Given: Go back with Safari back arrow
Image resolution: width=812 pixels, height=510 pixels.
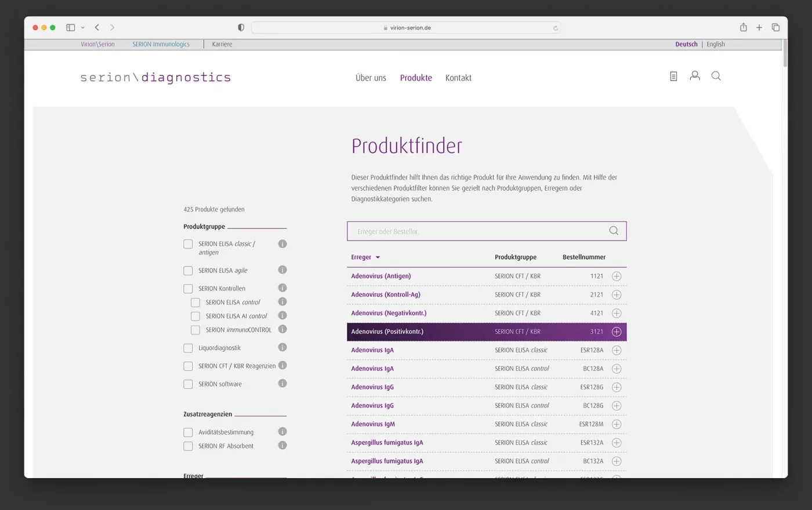Looking at the screenshot, I should click(x=97, y=27).
